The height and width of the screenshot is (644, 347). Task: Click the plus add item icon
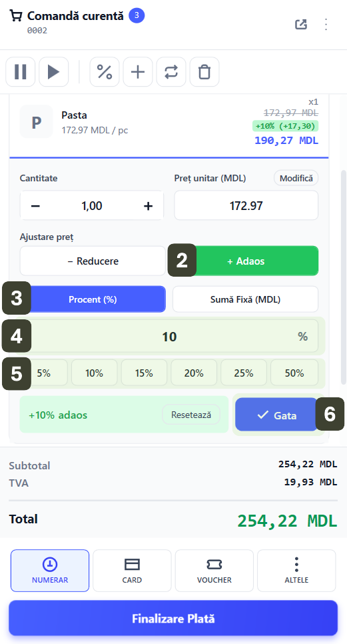click(138, 72)
